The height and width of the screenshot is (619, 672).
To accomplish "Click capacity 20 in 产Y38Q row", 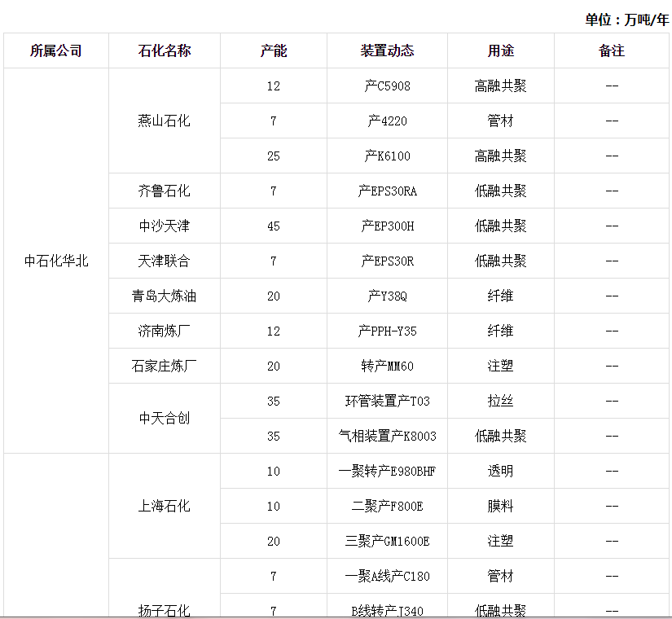I will point(274,296).
